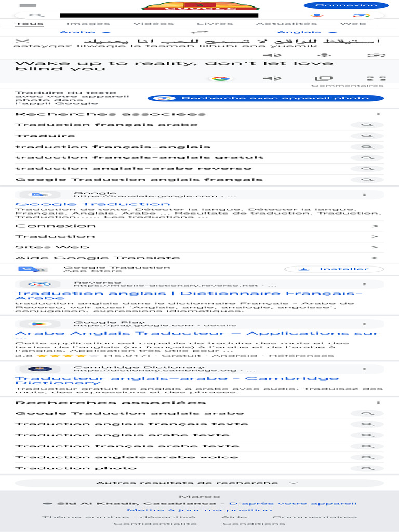Switch to the Images tab
The image size is (399, 532).
88,24
